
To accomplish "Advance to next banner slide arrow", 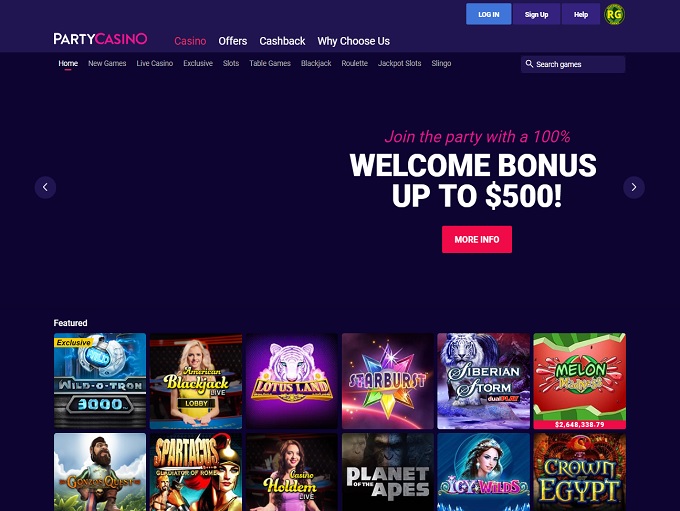I will click(634, 187).
